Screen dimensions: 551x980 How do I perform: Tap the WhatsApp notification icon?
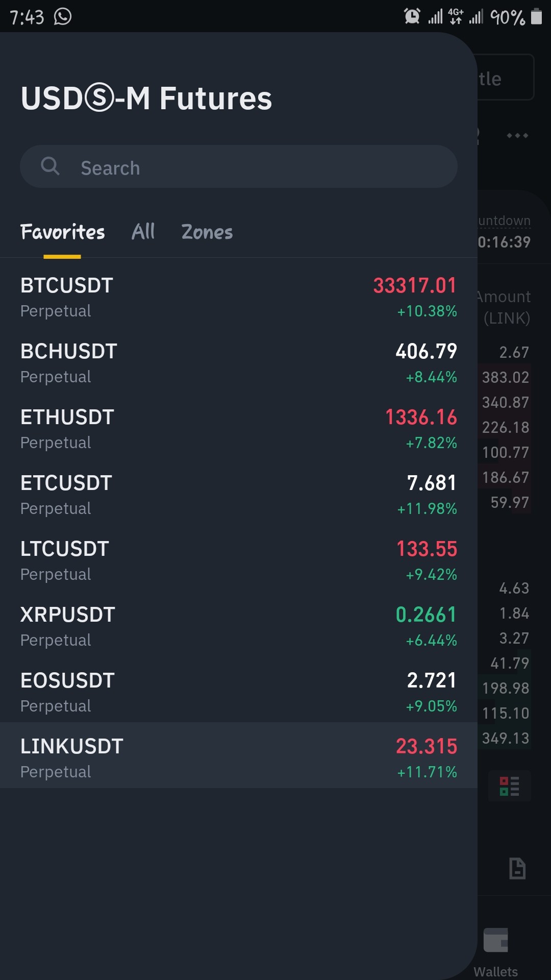coord(63,16)
